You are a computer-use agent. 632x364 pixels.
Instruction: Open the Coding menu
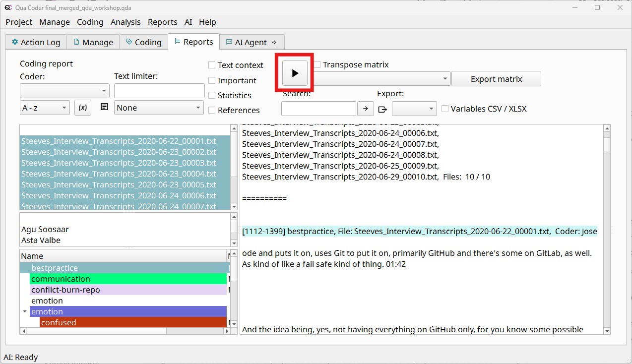(90, 22)
